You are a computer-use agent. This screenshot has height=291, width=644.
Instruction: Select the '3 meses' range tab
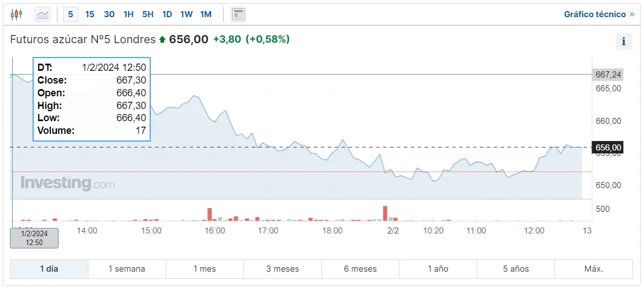tap(283, 269)
